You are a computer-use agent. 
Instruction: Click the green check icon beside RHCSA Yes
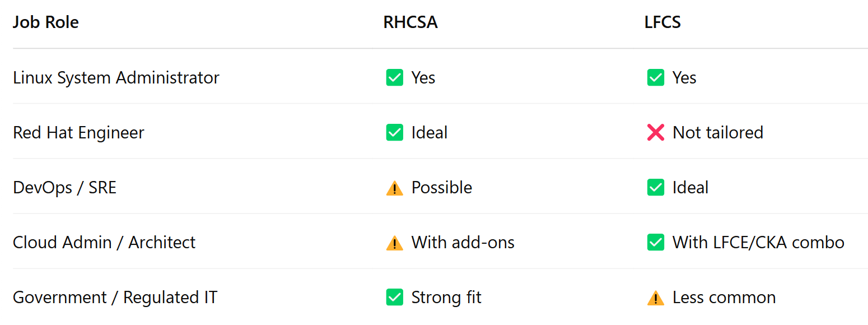(395, 77)
